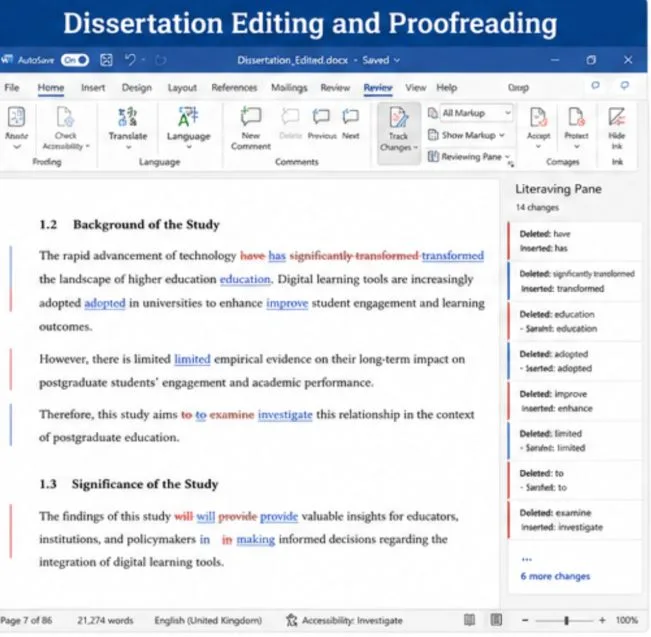The height and width of the screenshot is (637, 651).
Task: Click the English (United Kingdom) language indicator
Action: [208, 620]
